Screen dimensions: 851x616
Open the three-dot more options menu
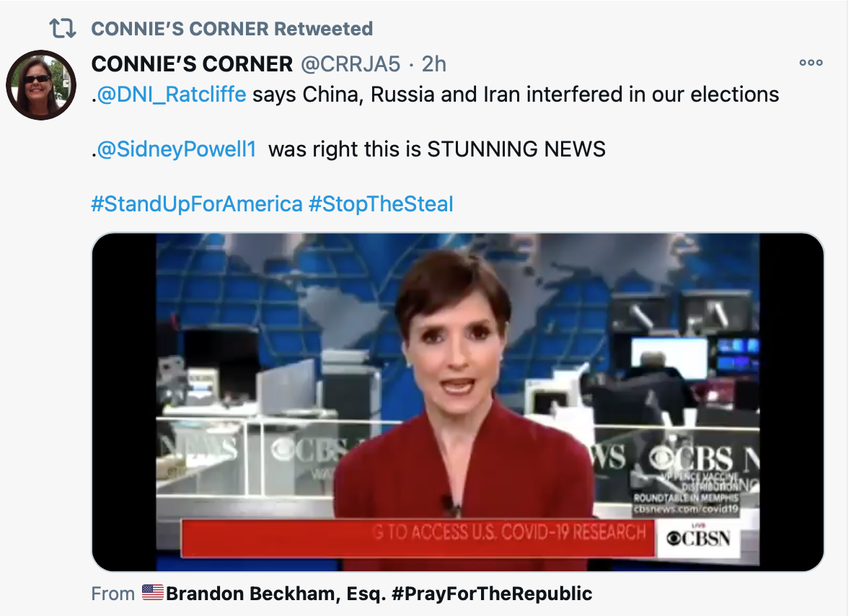pyautogui.click(x=811, y=63)
